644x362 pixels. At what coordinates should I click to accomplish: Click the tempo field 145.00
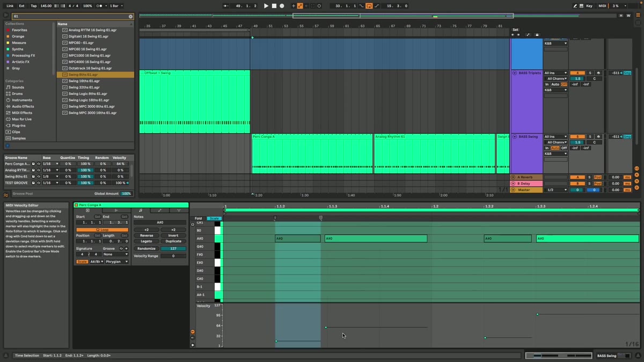(46, 6)
